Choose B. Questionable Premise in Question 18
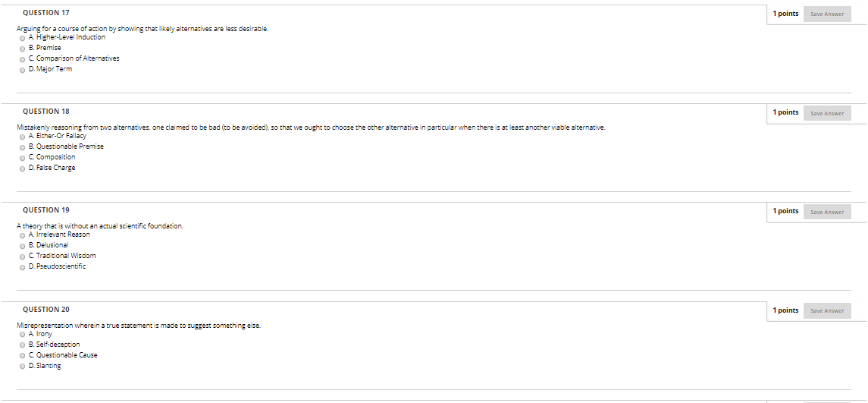Screen dimensions: 868x403 click(x=22, y=147)
